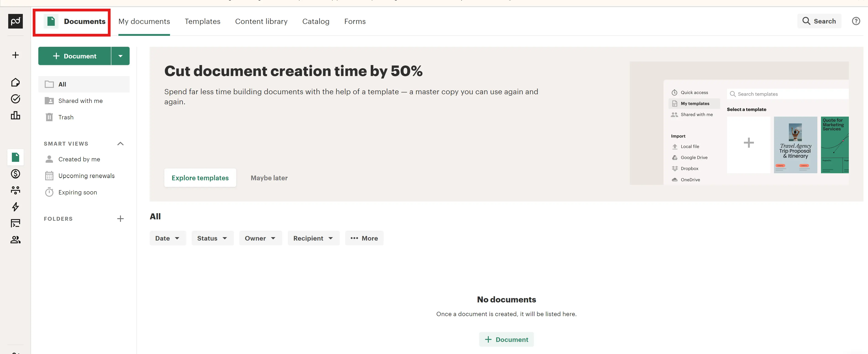
Task: Switch to the Templates tab
Action: pyautogui.click(x=202, y=22)
